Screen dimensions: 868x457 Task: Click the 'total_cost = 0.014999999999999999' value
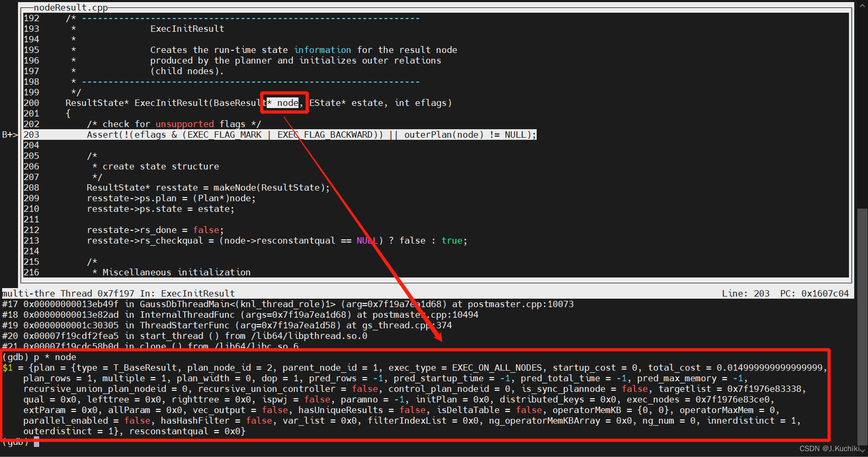(735, 368)
